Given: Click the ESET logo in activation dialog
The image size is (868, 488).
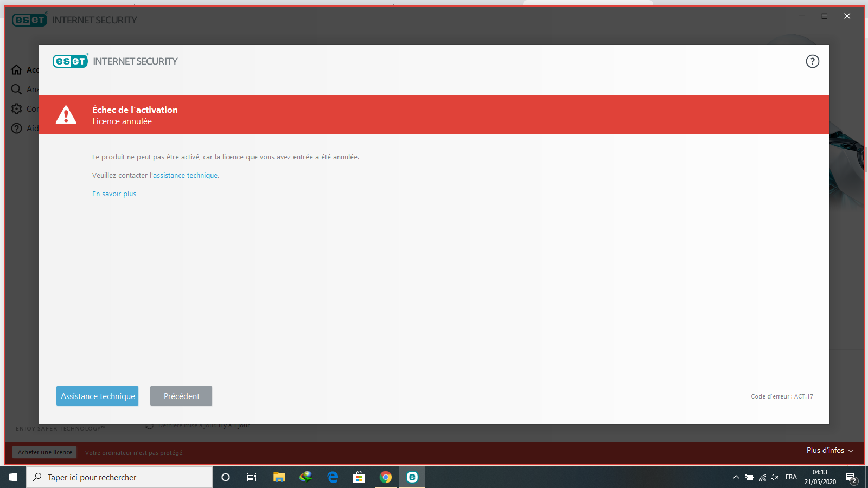Looking at the screenshot, I should point(71,61).
